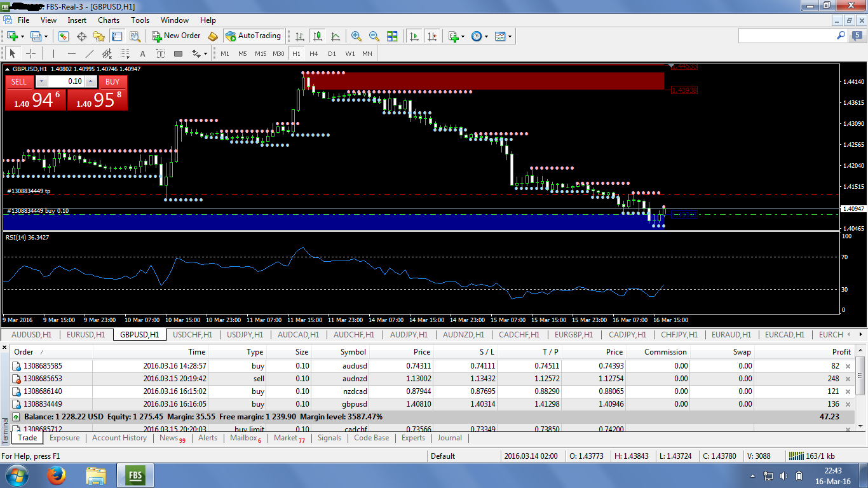868x488 pixels.
Task: Open the Insert menu
Action: [x=77, y=20]
